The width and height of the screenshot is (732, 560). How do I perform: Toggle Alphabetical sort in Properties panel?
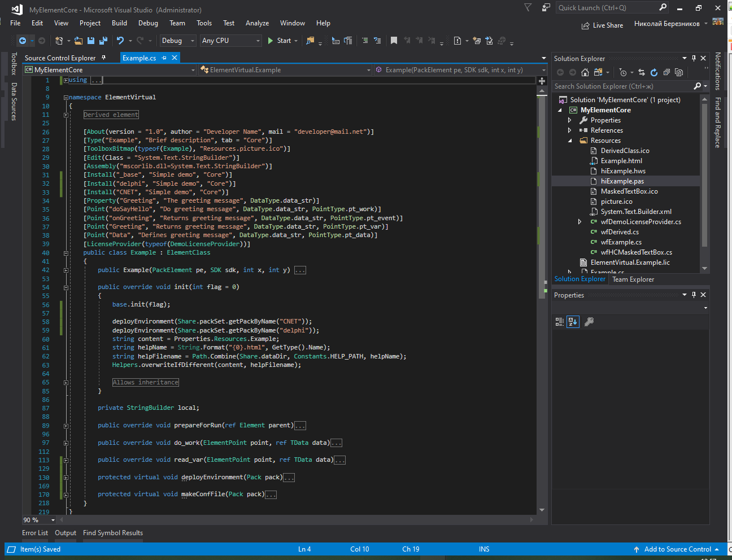[x=573, y=322]
